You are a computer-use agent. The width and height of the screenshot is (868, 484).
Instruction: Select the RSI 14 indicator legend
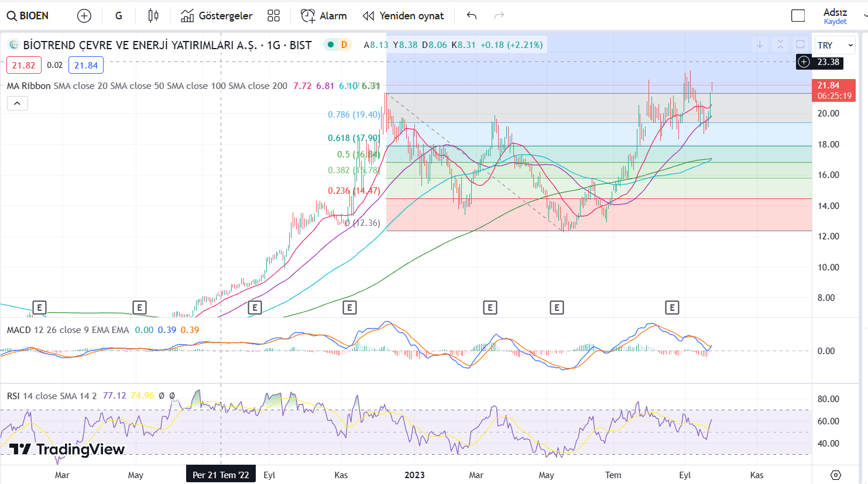pos(52,396)
